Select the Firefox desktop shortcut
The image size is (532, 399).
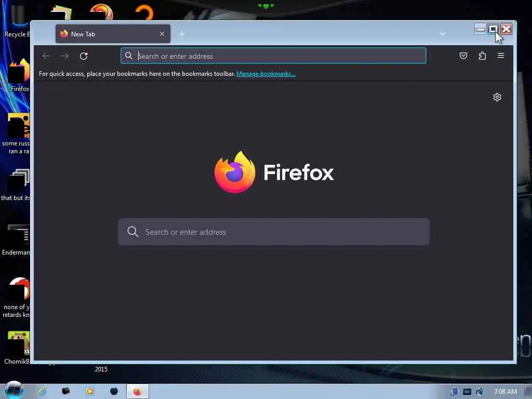pos(19,75)
